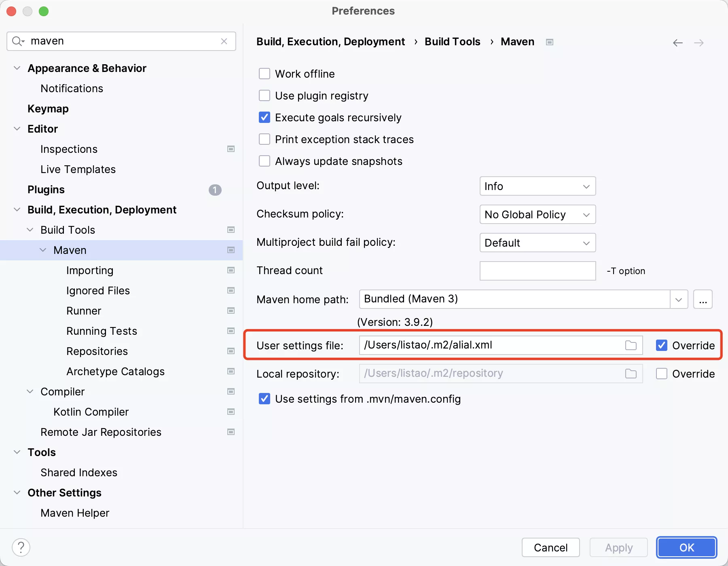
Task: Collapse the Compiler node chevron
Action: click(x=30, y=391)
